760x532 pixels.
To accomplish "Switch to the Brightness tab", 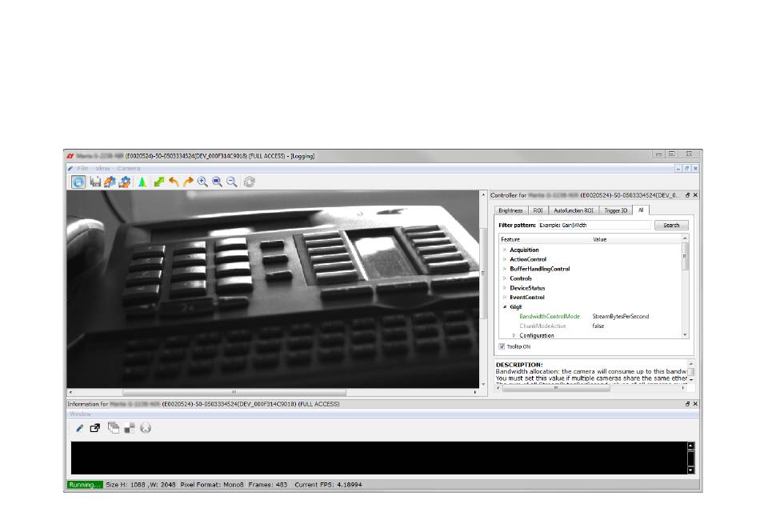I will point(510,210).
